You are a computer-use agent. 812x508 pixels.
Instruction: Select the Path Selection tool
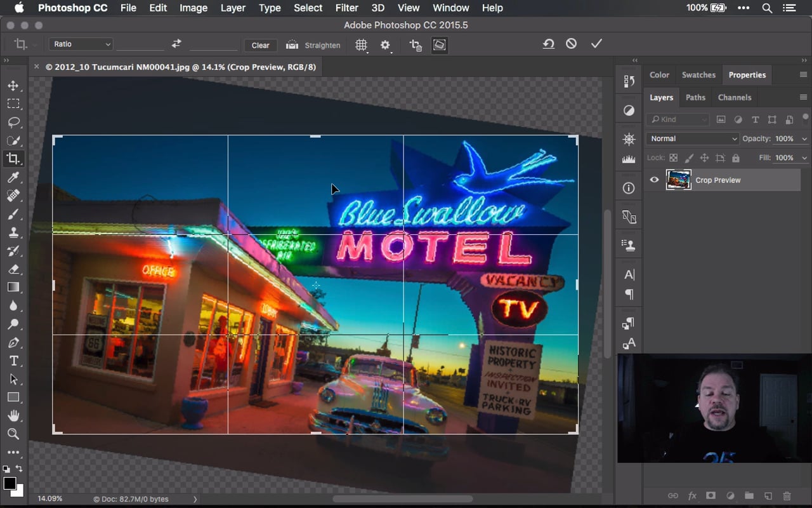pyautogui.click(x=13, y=379)
